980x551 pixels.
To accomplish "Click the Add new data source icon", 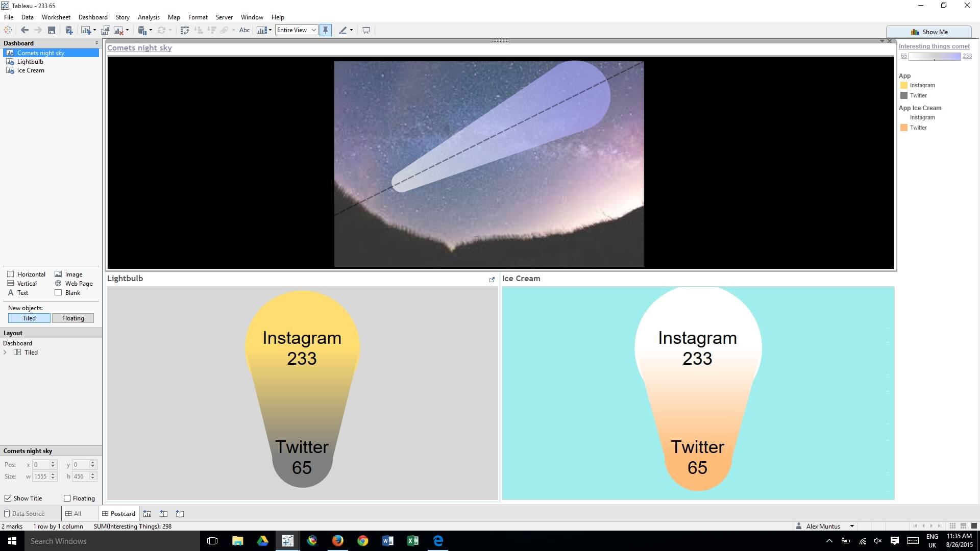I will 69,30.
